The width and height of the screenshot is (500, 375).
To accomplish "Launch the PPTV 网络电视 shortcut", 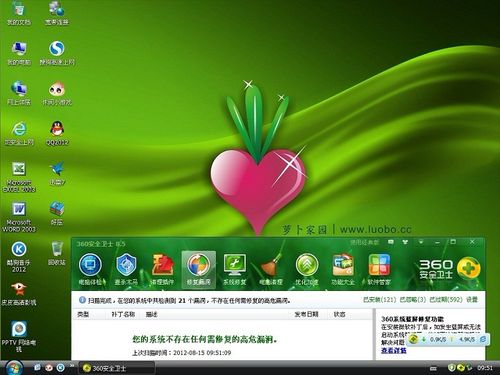I will (19, 336).
